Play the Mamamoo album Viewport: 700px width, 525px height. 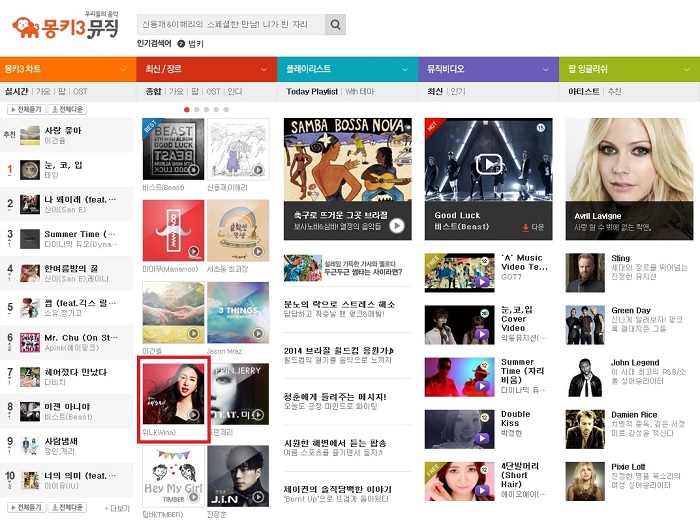point(194,251)
